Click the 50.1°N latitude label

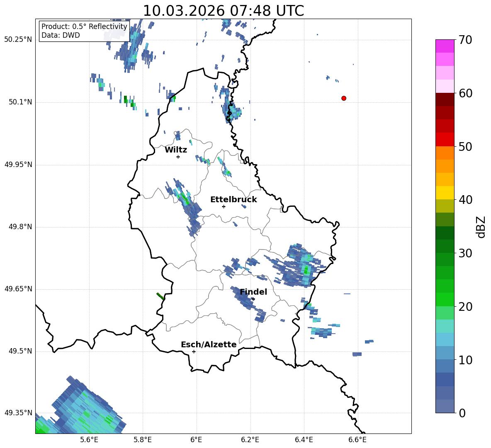20,102
